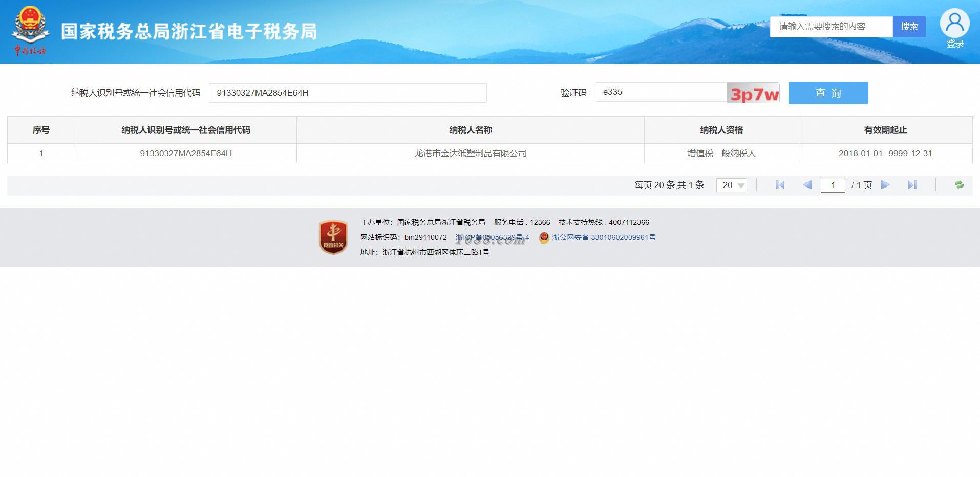Click the 技术支持热线 4007112366 text
This screenshot has width=980, height=477.
tap(604, 222)
